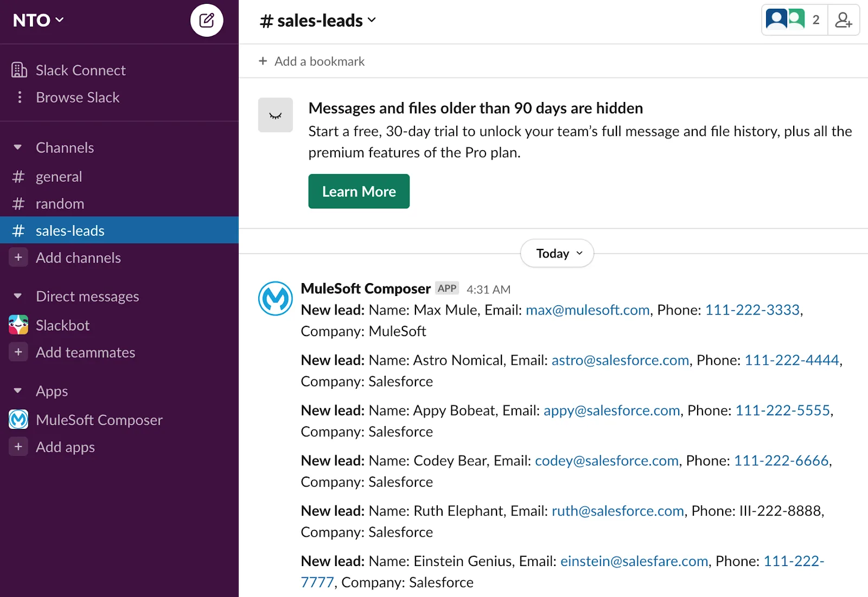Click plus icon next to Add channels
The width and height of the screenshot is (868, 597).
18,258
